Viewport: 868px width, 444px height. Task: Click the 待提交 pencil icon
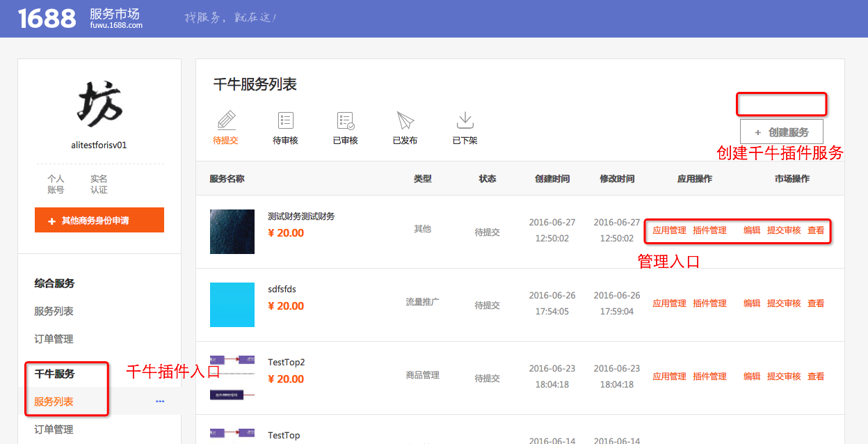[x=226, y=120]
